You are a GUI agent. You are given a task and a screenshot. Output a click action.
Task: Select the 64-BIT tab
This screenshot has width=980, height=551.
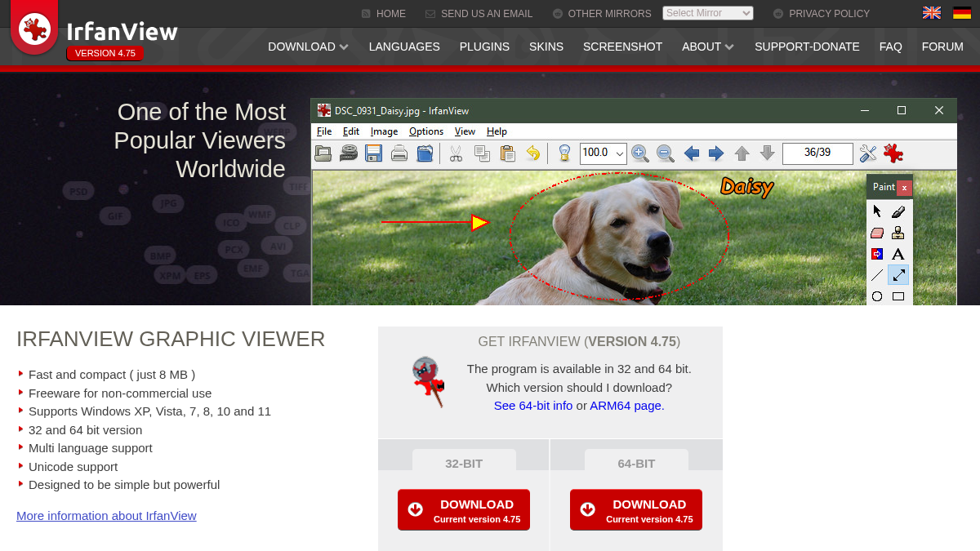[x=636, y=462]
